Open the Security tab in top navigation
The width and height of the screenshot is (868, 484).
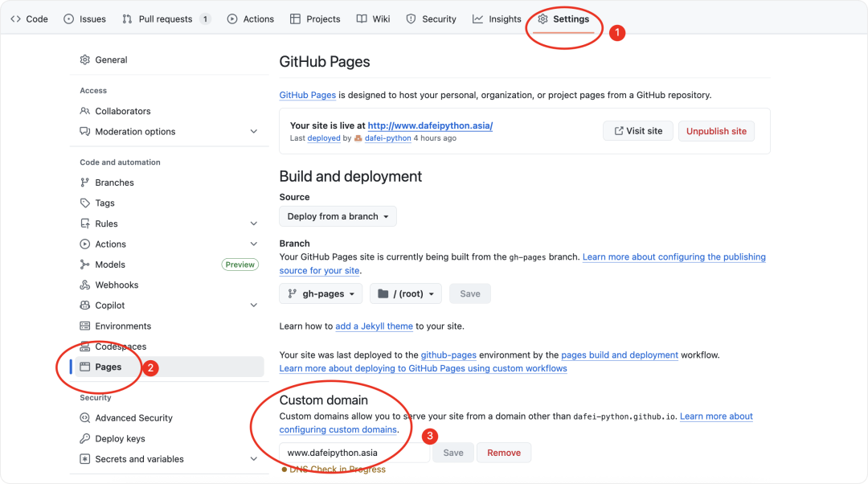pos(432,18)
